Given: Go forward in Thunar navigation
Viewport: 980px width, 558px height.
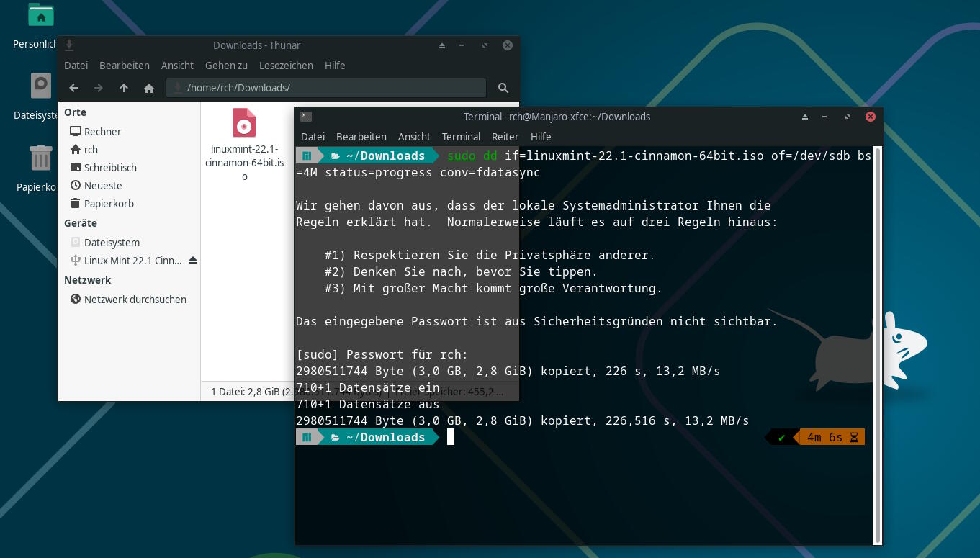Looking at the screenshot, I should (x=99, y=88).
